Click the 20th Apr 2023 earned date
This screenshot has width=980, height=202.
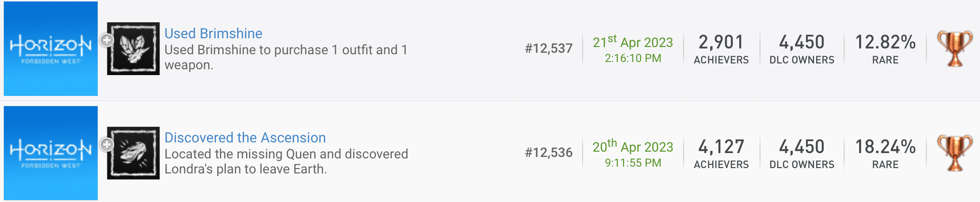point(633,147)
